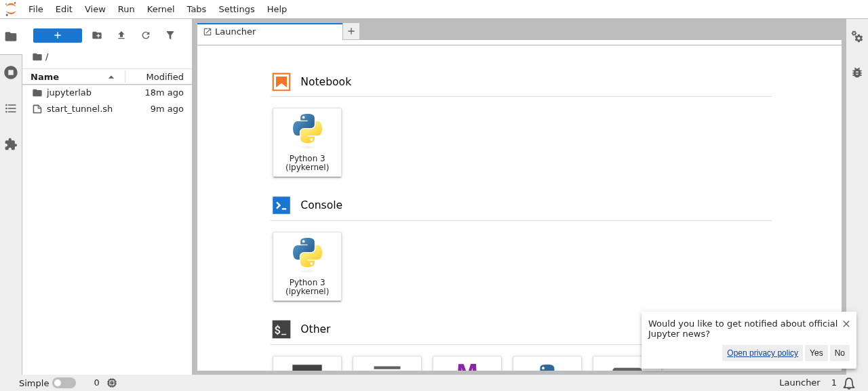Select the Launcher tab
868x391 pixels.
pos(270,32)
